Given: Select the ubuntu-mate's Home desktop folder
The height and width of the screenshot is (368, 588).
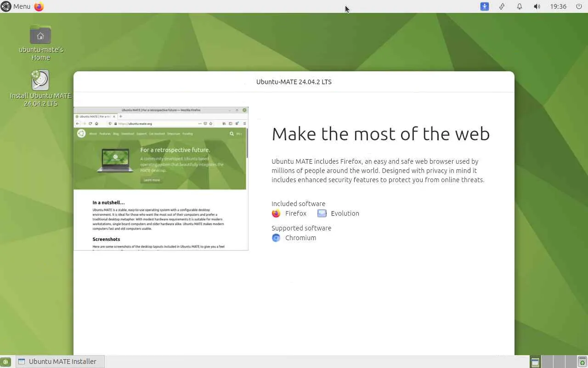Looking at the screenshot, I should (41, 42).
